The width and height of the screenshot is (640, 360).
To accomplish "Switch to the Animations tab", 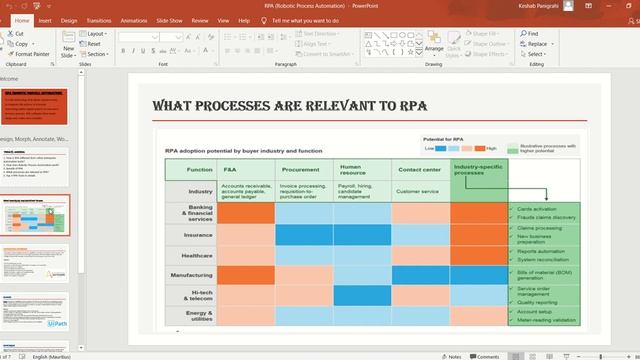I will tap(133, 20).
